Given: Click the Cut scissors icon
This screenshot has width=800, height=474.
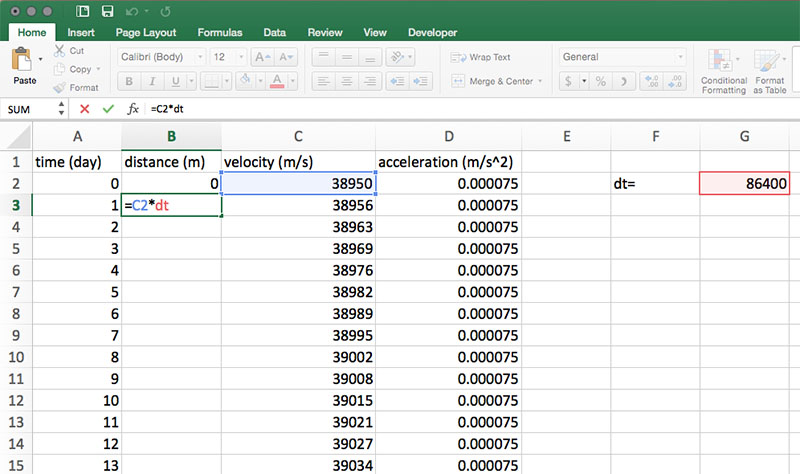Looking at the screenshot, I should (x=61, y=51).
